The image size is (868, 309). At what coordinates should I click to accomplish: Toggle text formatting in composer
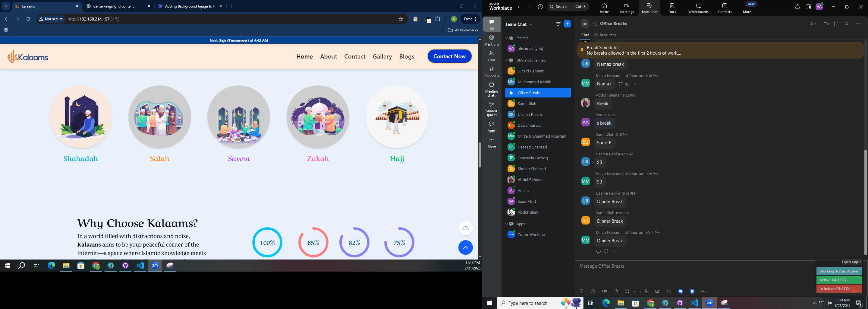[581, 291]
